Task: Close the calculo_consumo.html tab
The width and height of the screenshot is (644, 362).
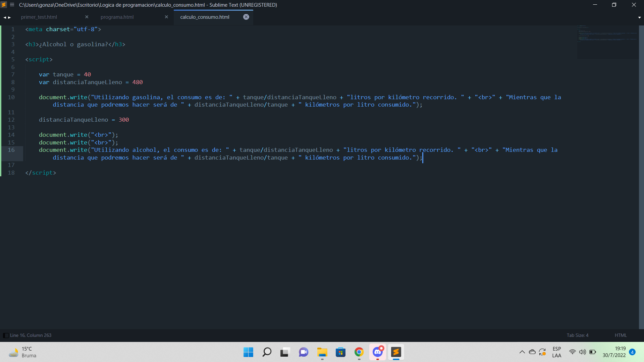Action: 246,17
